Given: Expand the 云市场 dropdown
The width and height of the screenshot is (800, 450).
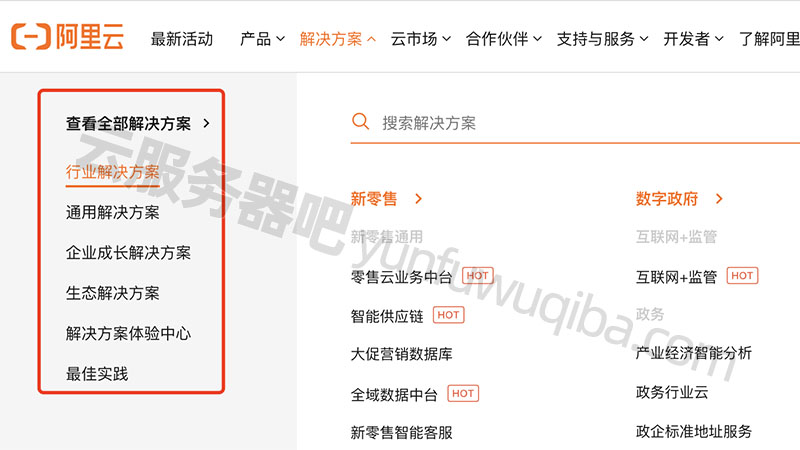Looking at the screenshot, I should [420, 39].
